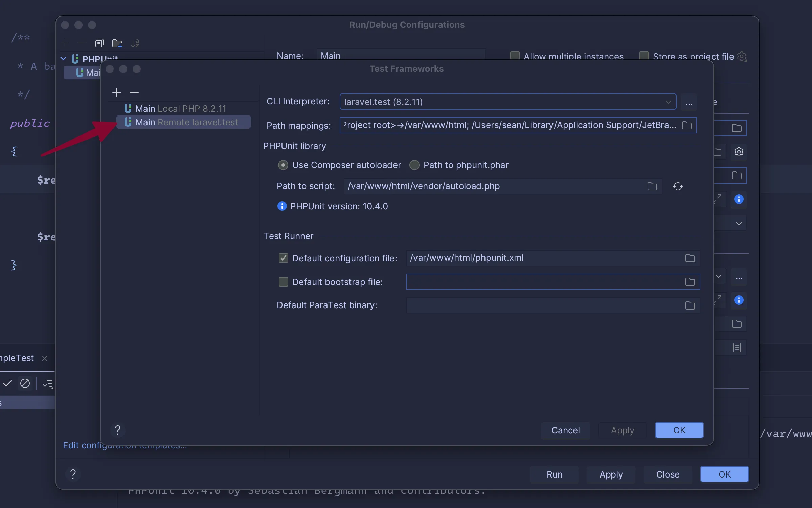Select Main Remote laravel.test entry
The height and width of the screenshot is (508, 812).
[183, 122]
